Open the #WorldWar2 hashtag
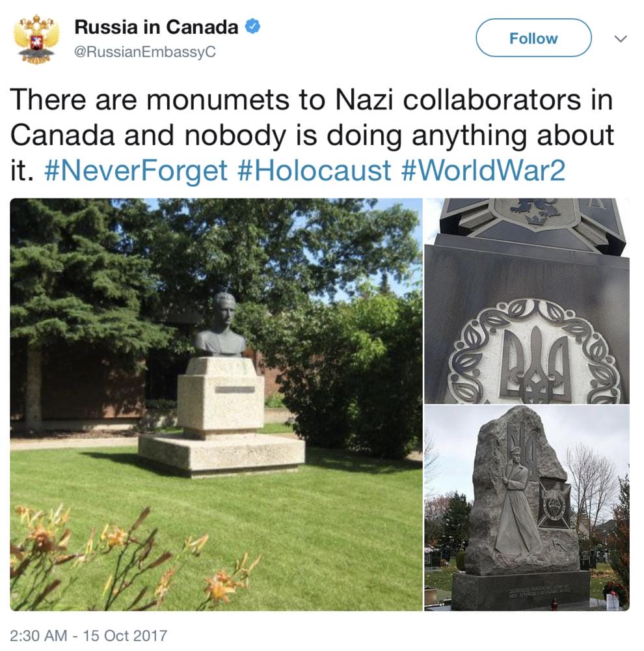This screenshot has width=644, height=651. [x=483, y=171]
